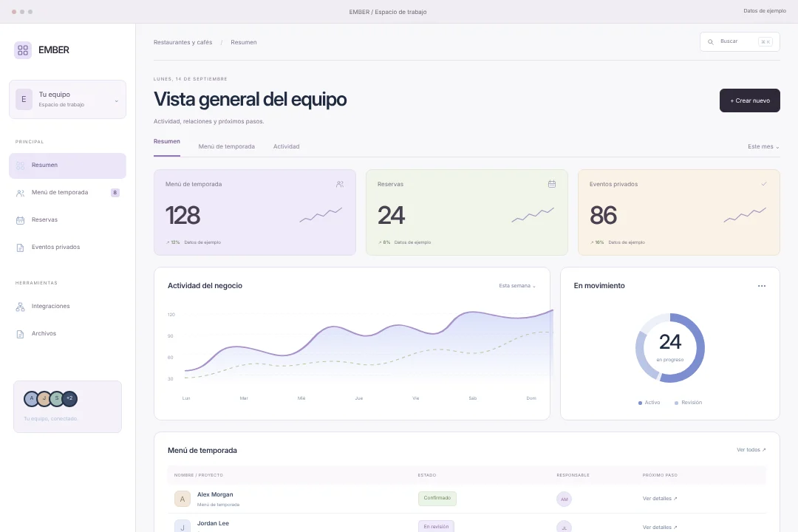Click the +2 members avatar

coord(69,398)
